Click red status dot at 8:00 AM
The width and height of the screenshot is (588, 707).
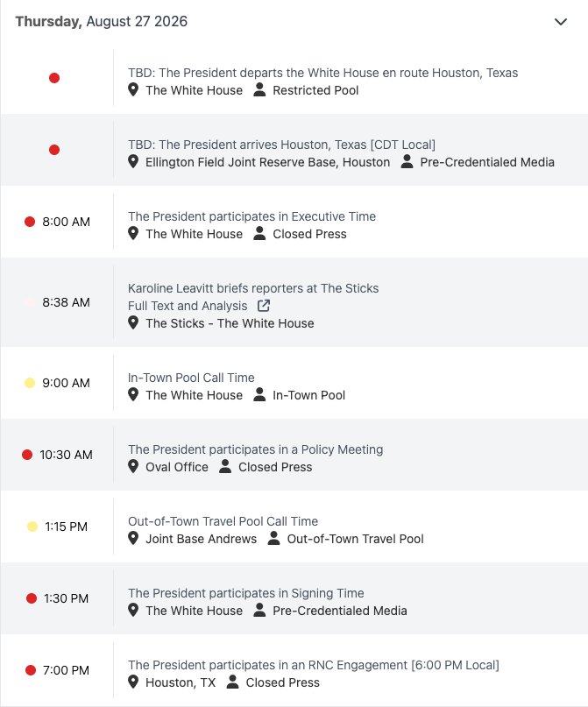[x=30, y=222]
